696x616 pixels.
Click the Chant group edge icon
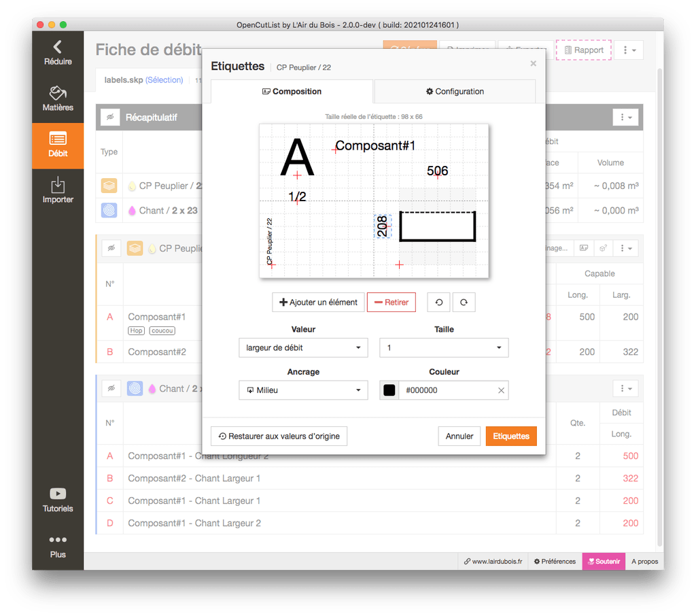(135, 389)
